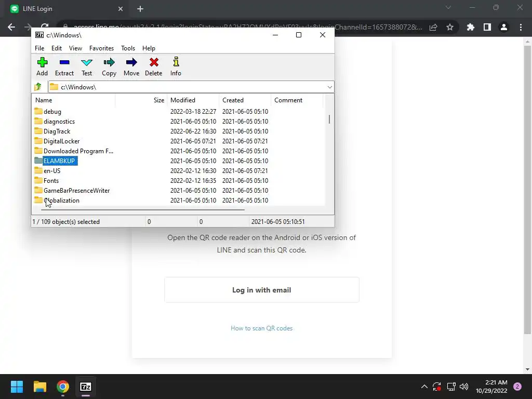Open the network tray icon
The width and height of the screenshot is (532, 399).
[451, 387]
